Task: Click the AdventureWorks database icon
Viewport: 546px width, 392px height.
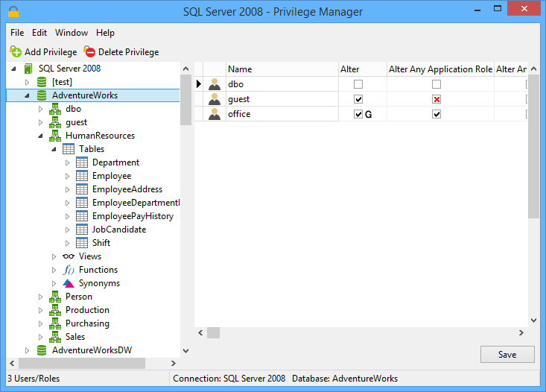Action: pos(42,95)
